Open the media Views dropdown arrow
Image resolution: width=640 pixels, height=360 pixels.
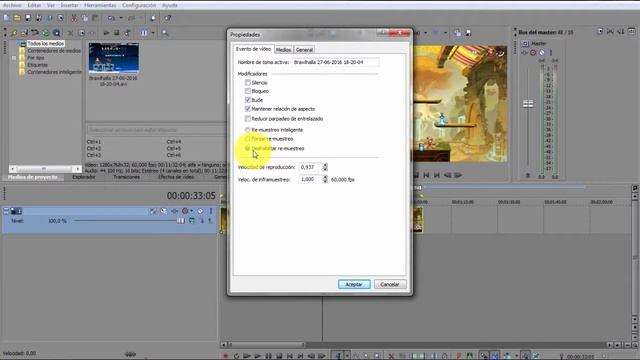(x=153, y=33)
